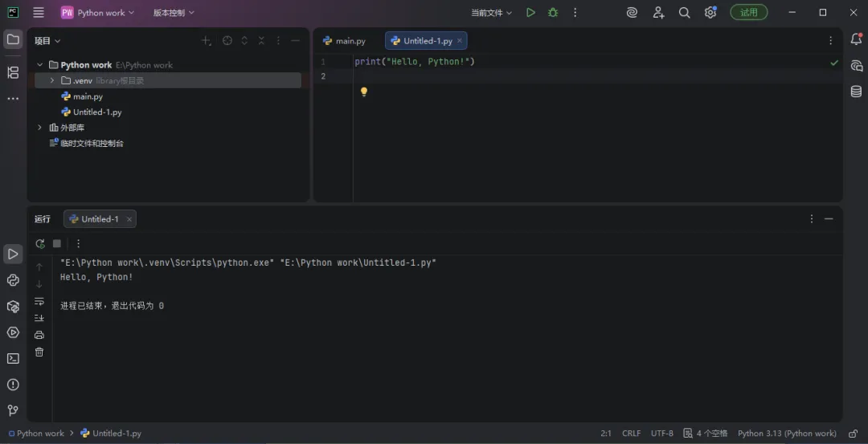Expand the .venv folder in project tree
868x444 pixels.
click(52, 80)
